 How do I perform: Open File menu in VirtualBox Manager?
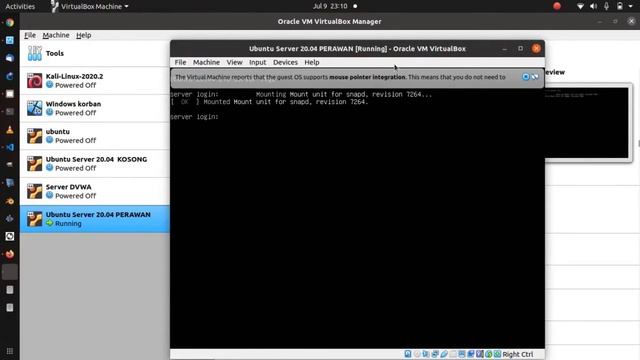(30, 35)
